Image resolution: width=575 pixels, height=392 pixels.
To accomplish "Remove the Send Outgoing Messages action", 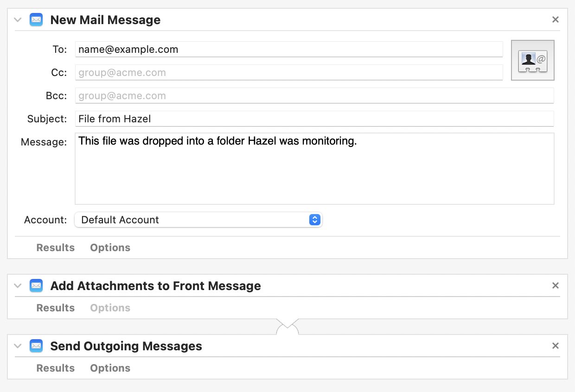I will pos(556,346).
